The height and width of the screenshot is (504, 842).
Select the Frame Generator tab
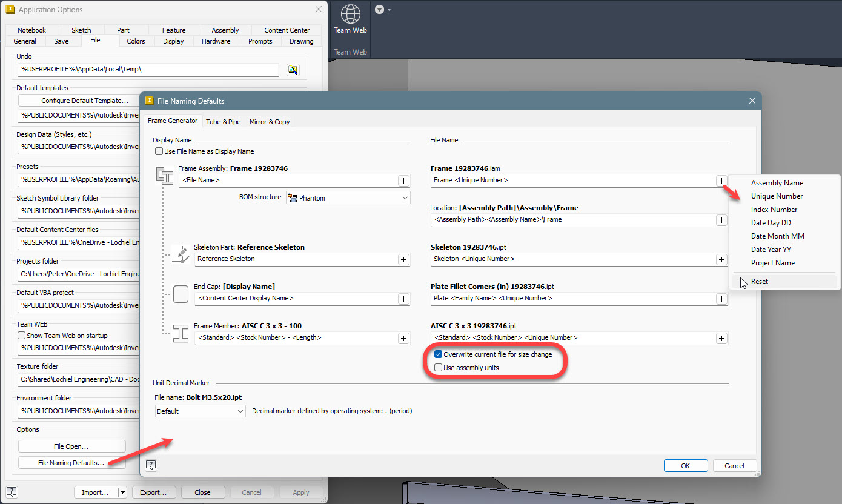(x=173, y=121)
